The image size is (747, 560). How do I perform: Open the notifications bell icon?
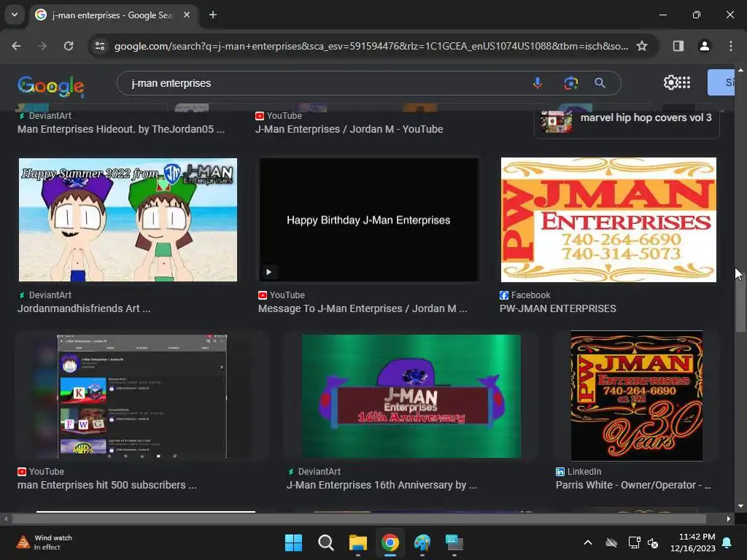pos(727,542)
